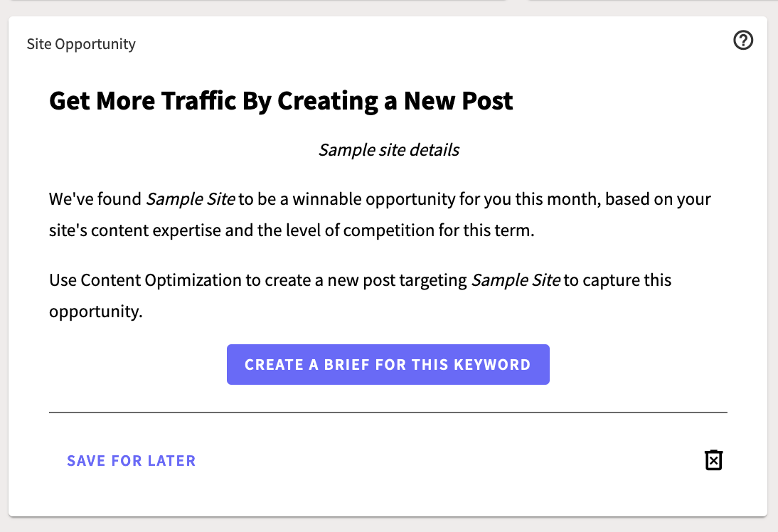778x532 pixels.
Task: Click the phrase "to capture this"
Action: (618, 280)
